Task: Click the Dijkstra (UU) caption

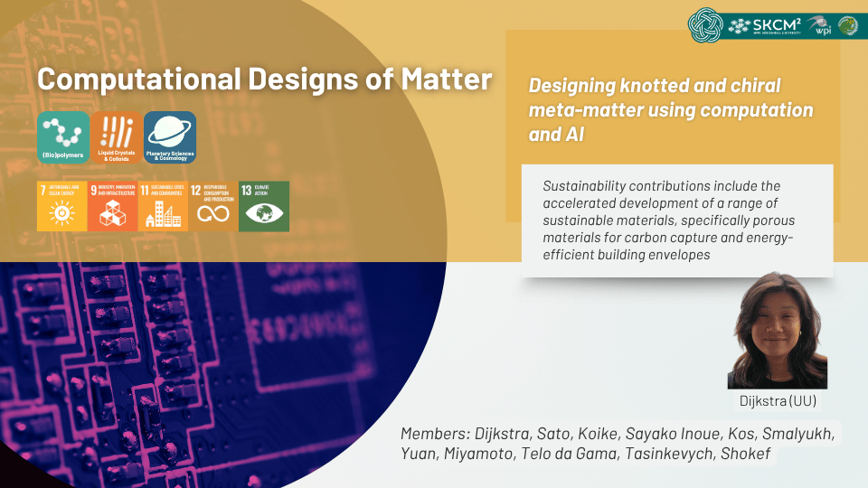Action: [777, 400]
